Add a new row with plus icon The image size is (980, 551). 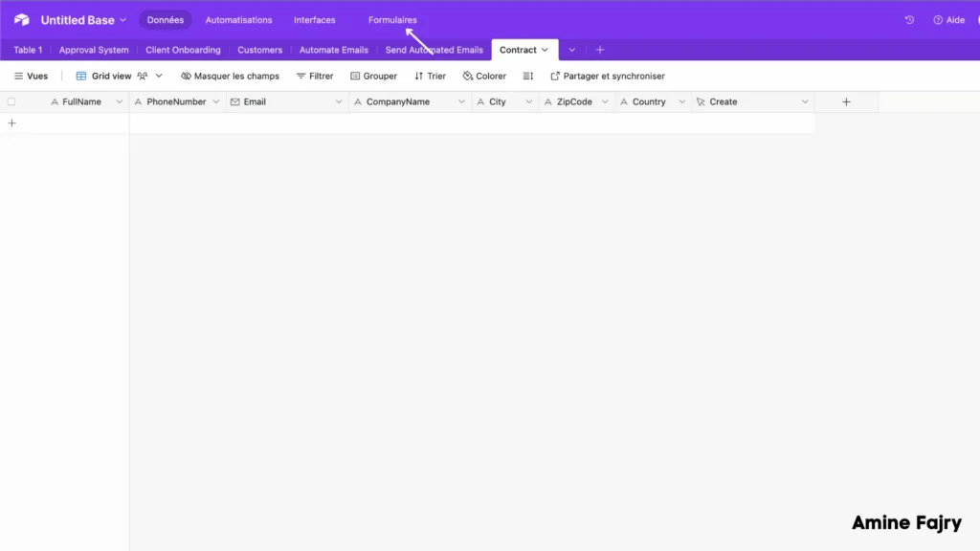11,123
